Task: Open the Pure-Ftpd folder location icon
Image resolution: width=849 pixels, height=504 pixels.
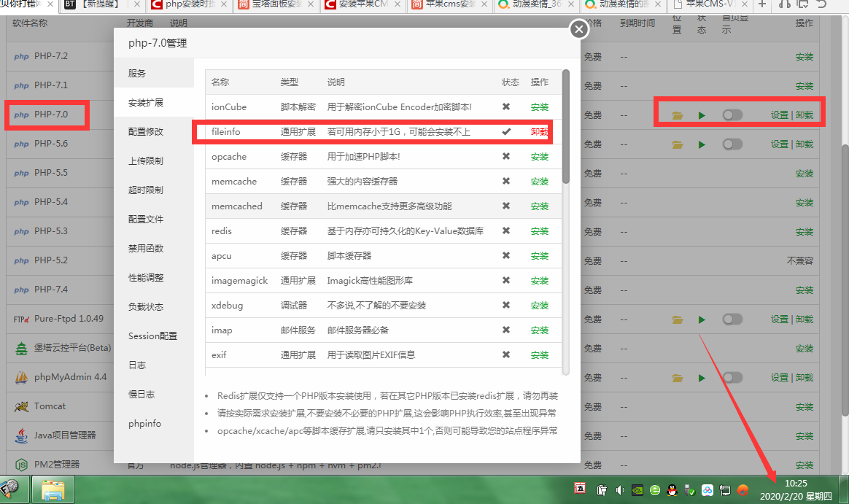Action: pyautogui.click(x=678, y=319)
